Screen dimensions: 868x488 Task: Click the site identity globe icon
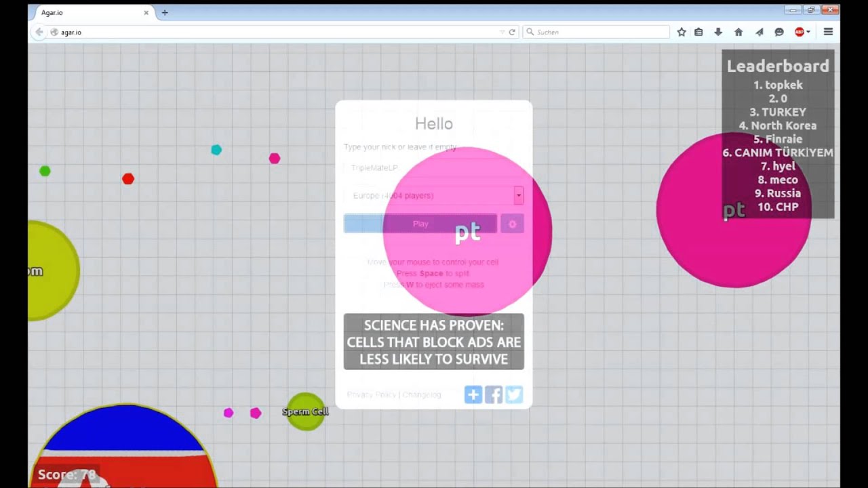point(54,32)
